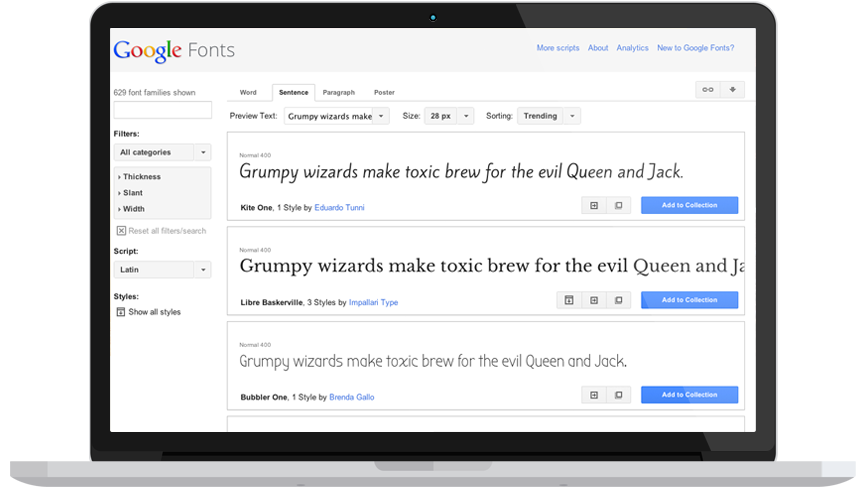Add Bubbler One to Collection
Image resolution: width=865 pixels, height=494 pixels.
pos(690,395)
